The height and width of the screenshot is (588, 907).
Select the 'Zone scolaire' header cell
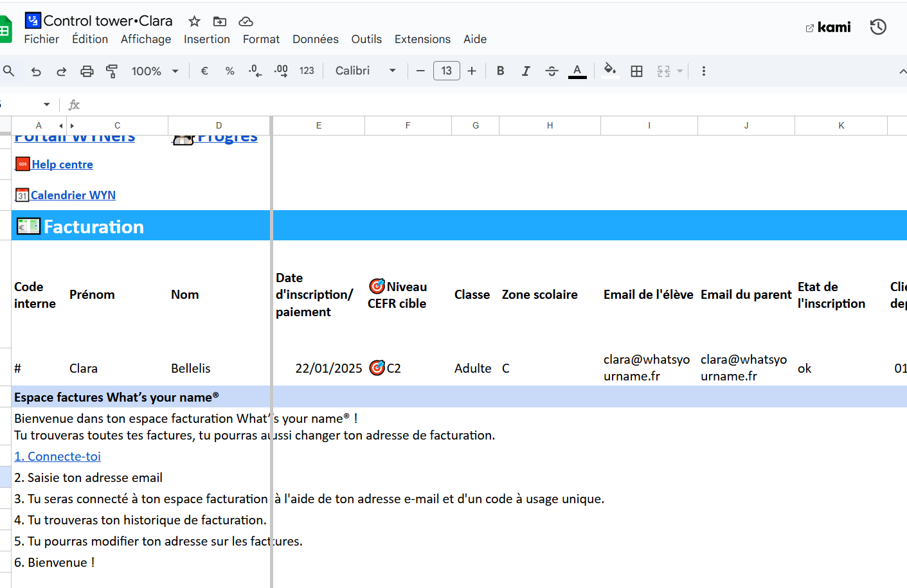click(550, 295)
